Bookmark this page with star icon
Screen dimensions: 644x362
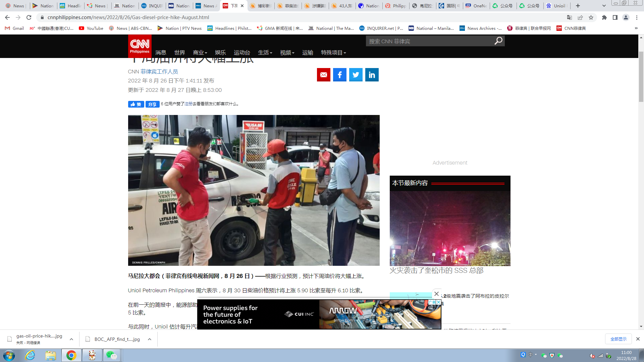tap(591, 17)
